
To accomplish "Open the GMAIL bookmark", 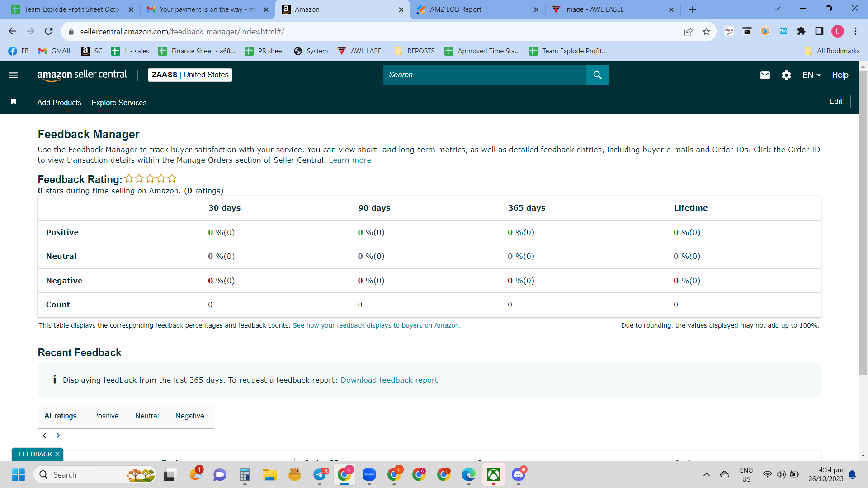I will pos(55,51).
